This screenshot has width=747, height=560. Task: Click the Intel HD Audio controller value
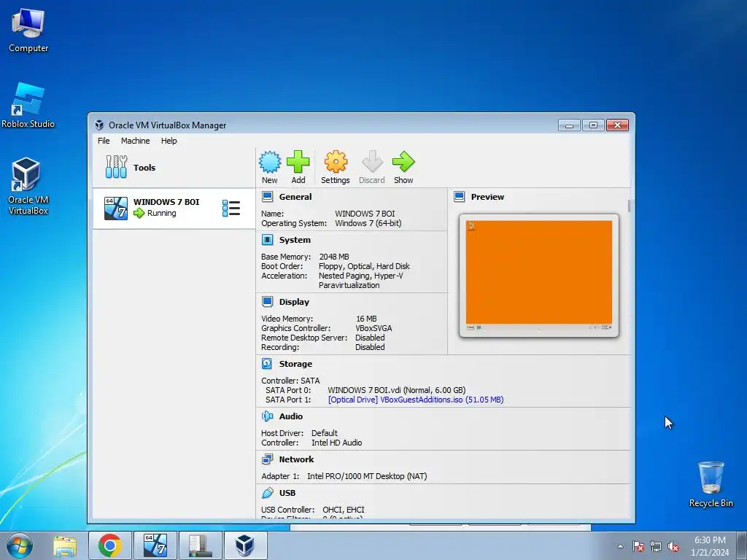[336, 443]
